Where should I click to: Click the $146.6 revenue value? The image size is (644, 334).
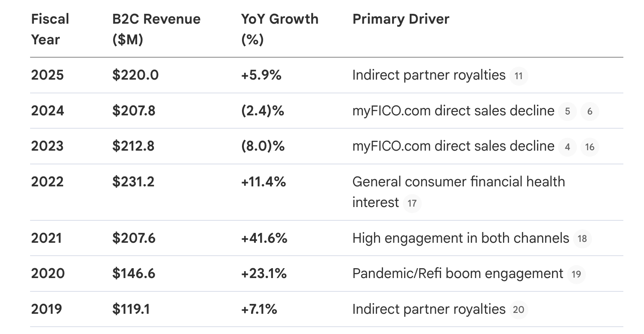(134, 273)
